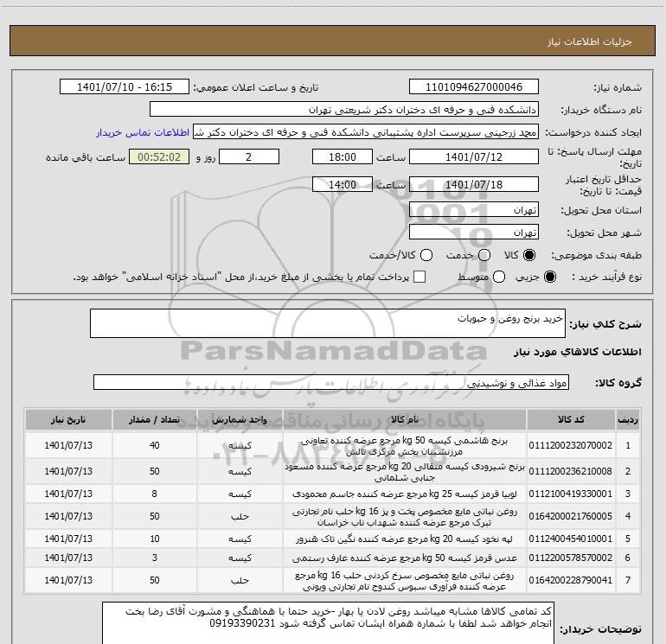The image size is (666, 644).
Task: Click the validity time field 14:00
Action: (343, 184)
